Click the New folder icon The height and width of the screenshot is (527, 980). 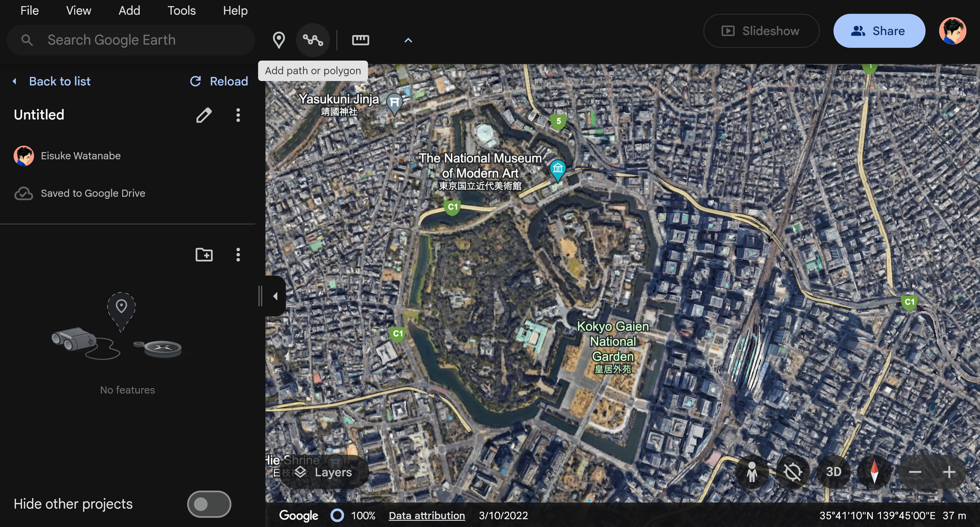pos(204,254)
